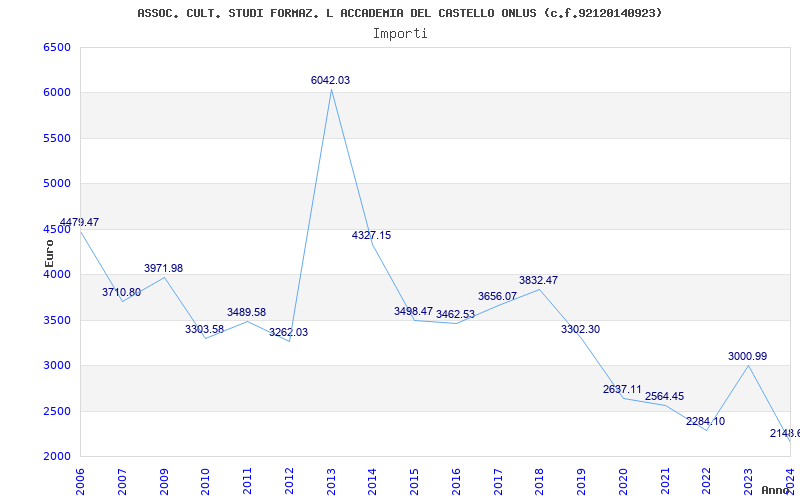Image resolution: width=800 pixels, height=500 pixels.
Task: Click the Euro y-axis label
Action: tap(49, 253)
